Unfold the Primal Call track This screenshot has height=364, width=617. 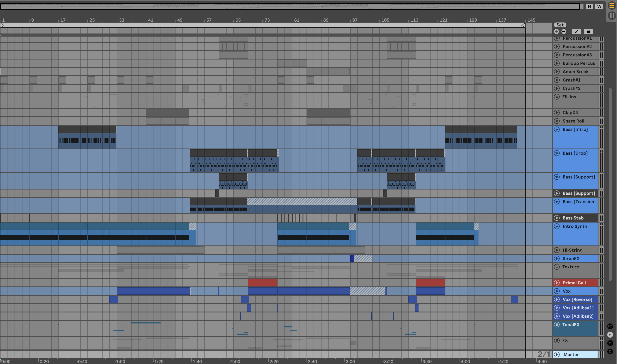557,282
